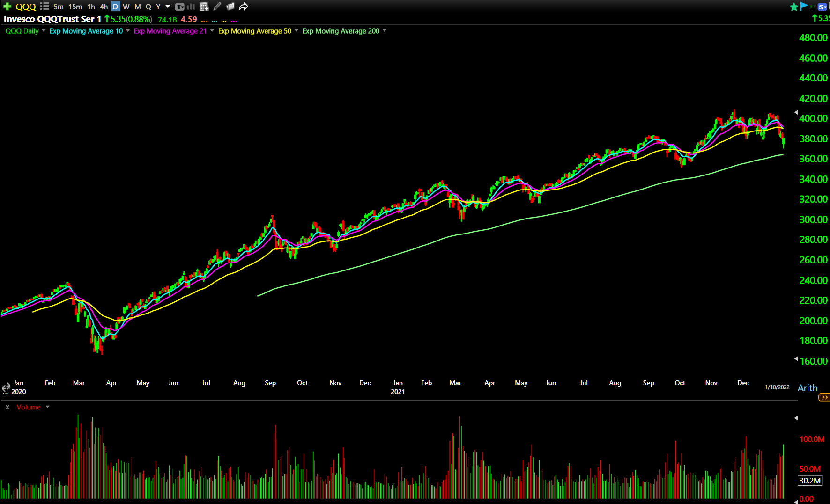Open the Exp Moving Average 200 dropdown
This screenshot has width=830, height=504.
pos(385,31)
